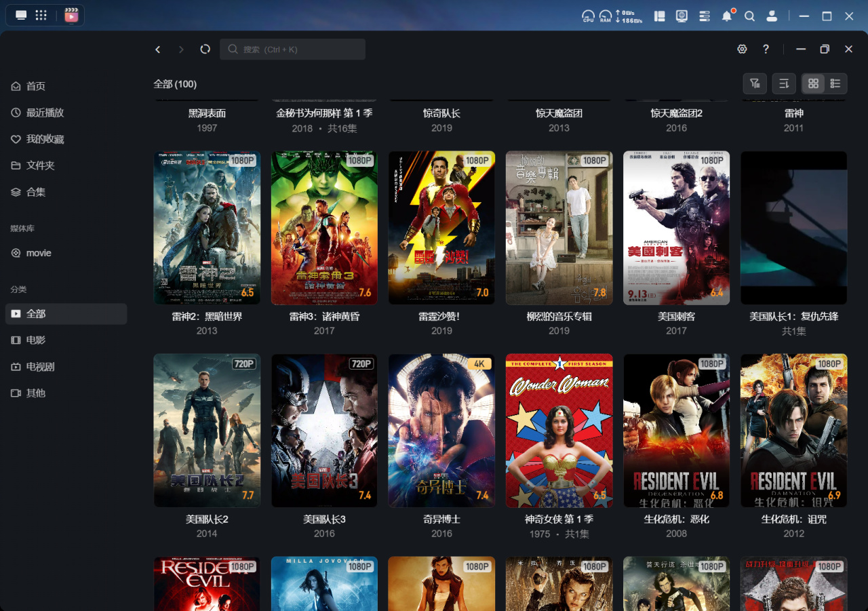
Task: Select the movie media library
Action: click(66, 253)
